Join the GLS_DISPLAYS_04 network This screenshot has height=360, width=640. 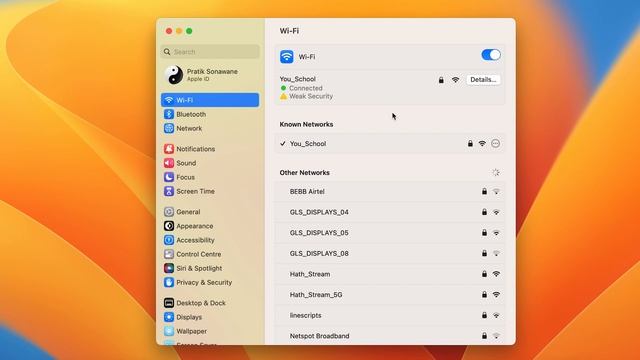point(389,212)
